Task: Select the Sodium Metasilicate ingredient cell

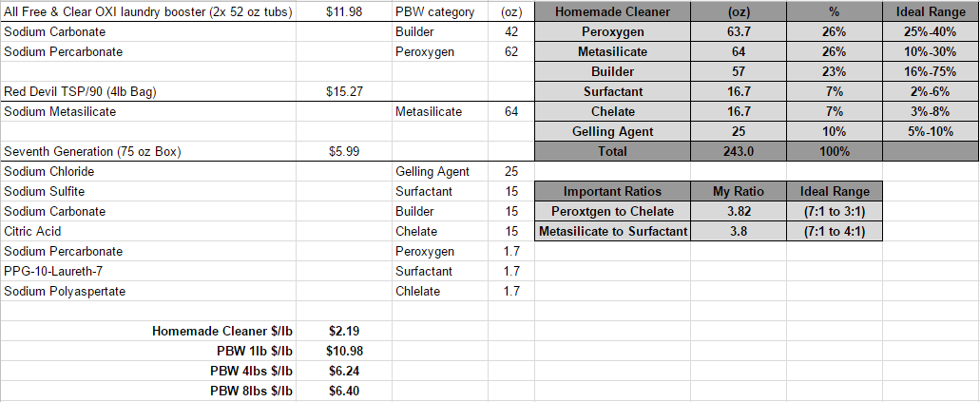Action: (148, 112)
